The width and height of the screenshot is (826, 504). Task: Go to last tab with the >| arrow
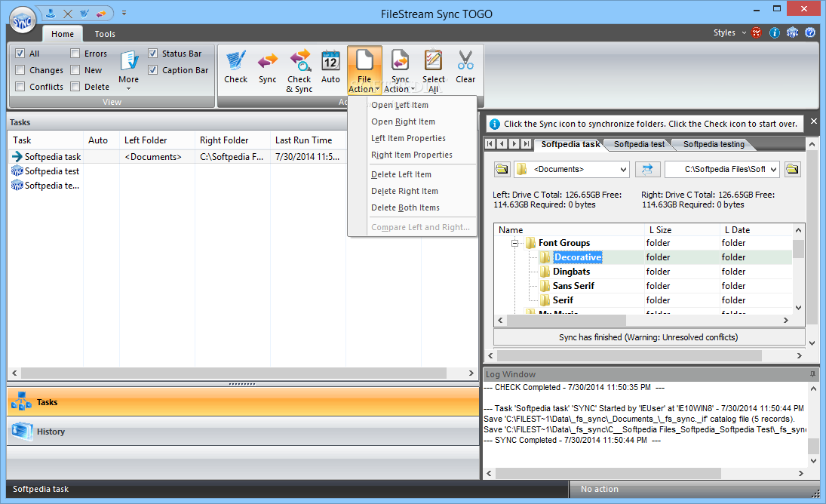tap(527, 143)
